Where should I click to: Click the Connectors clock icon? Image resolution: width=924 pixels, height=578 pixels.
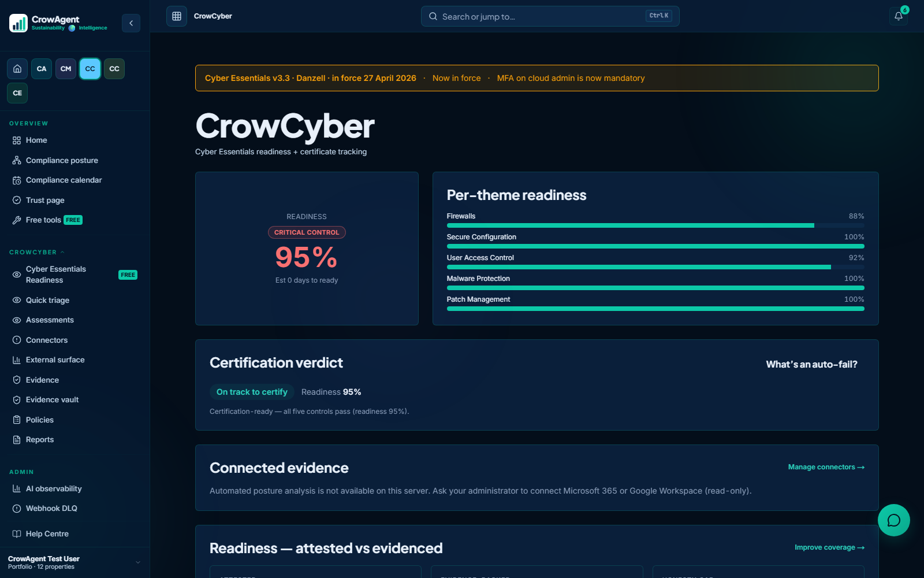coord(17,340)
